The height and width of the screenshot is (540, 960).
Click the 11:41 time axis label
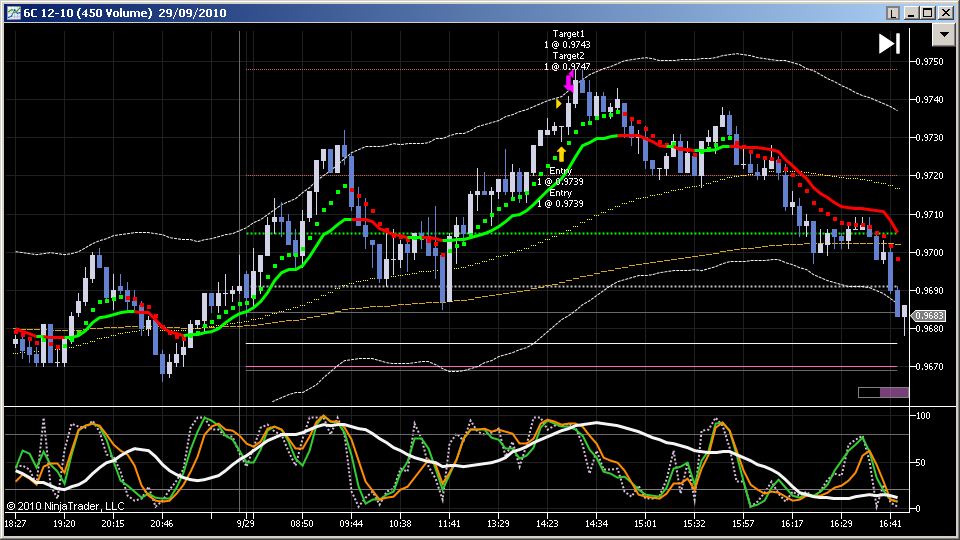pos(449,523)
